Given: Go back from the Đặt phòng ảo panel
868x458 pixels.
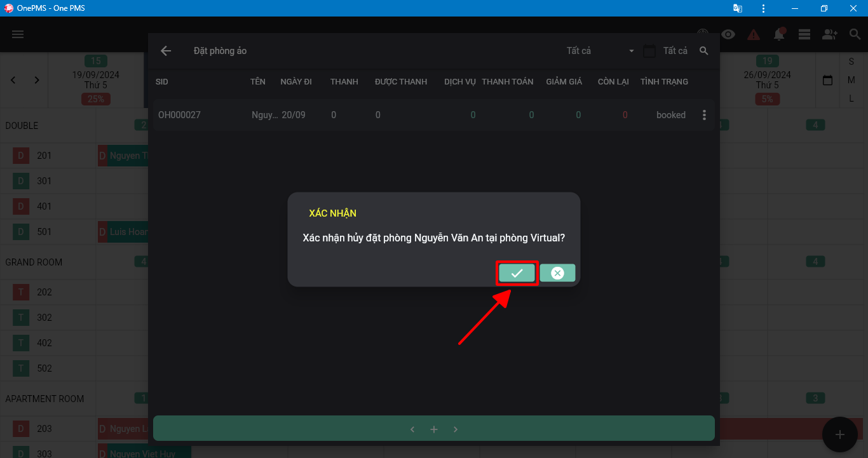Looking at the screenshot, I should click(166, 51).
